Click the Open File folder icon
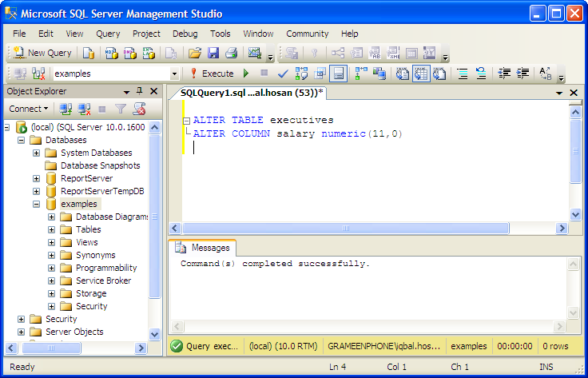The width and height of the screenshot is (588, 378). coord(195,54)
